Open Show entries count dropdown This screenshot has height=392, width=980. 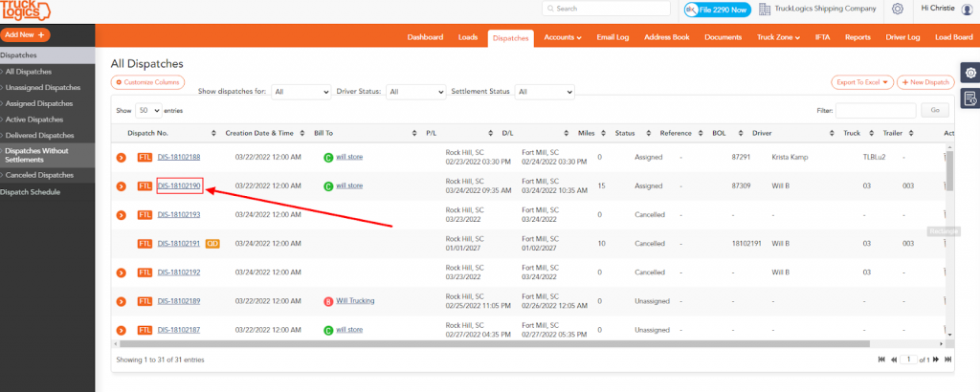pyautogui.click(x=148, y=110)
